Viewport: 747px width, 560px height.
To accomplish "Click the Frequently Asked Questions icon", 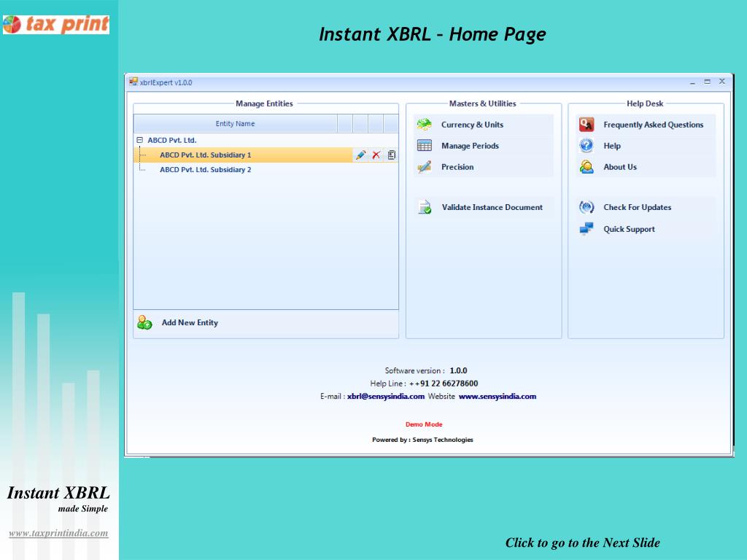I will 587,125.
